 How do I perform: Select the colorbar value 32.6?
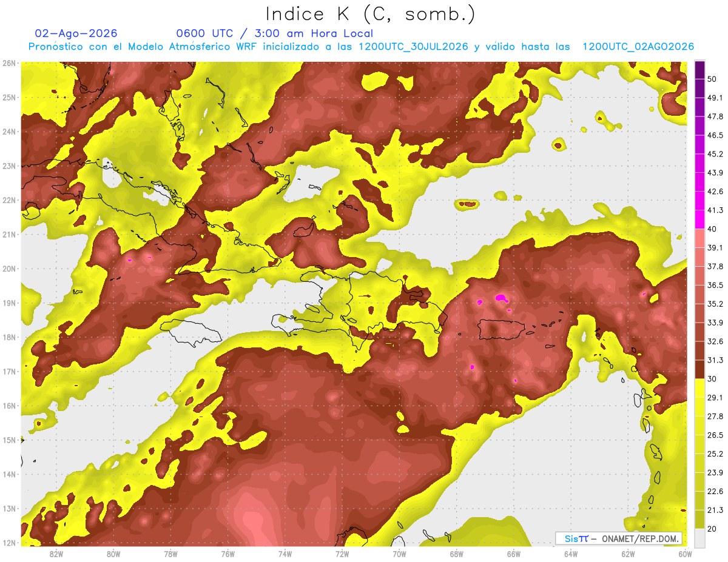point(715,341)
